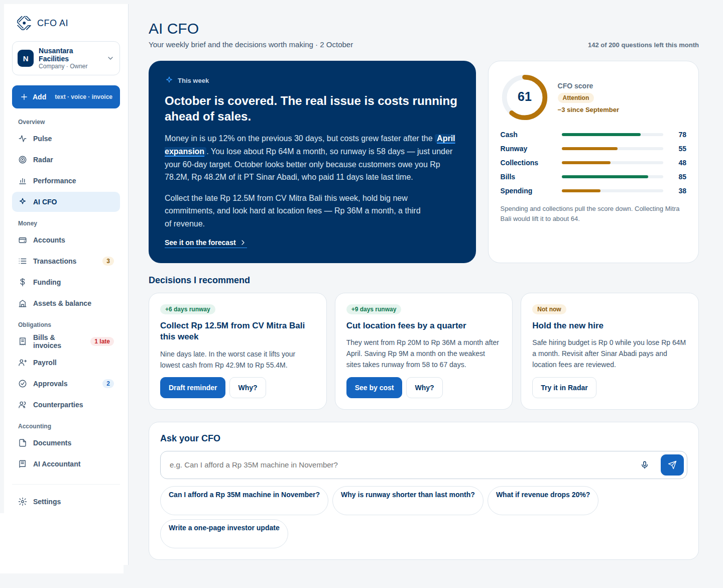Click the Runway score progress bar
Image resolution: width=723 pixels, height=588 pixels.
pos(612,149)
